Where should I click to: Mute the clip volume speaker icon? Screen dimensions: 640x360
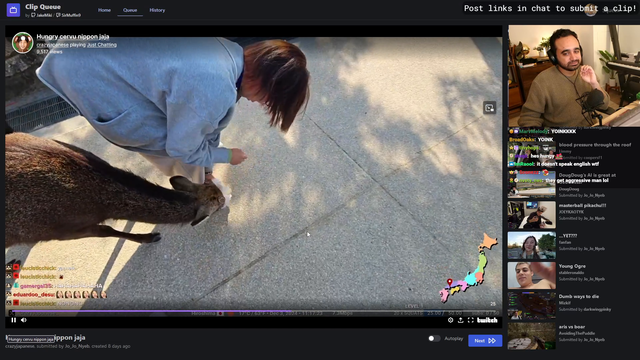24,320
